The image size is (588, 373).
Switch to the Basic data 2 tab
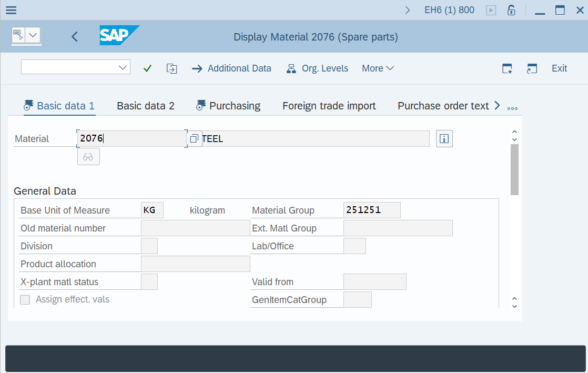click(x=145, y=106)
